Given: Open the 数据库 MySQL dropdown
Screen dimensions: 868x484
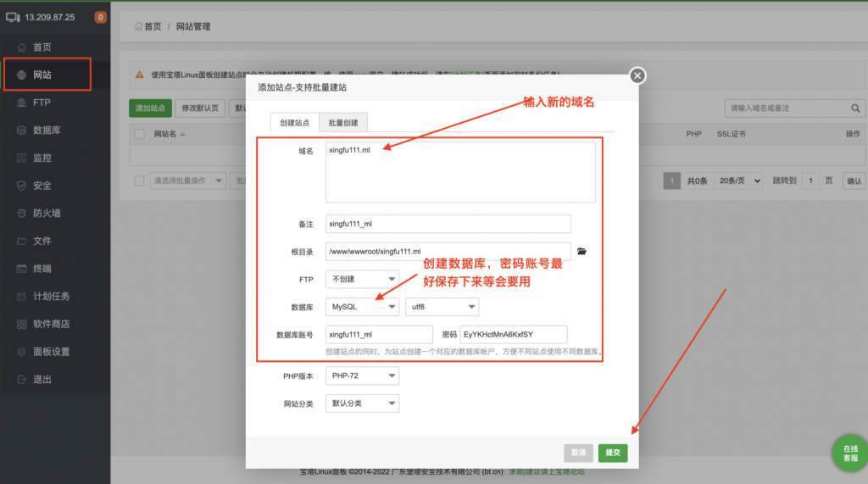Looking at the screenshot, I should tap(362, 307).
